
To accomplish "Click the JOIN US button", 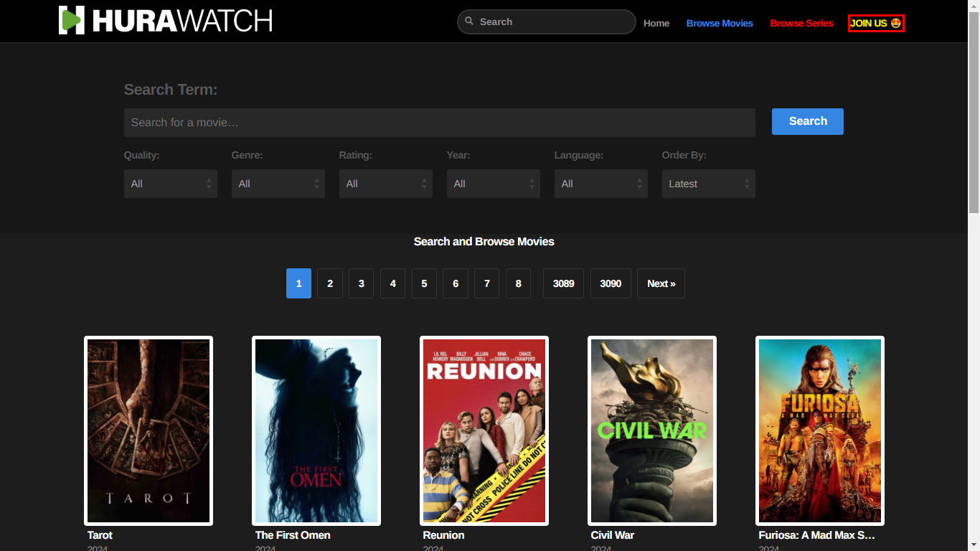I will [x=875, y=23].
